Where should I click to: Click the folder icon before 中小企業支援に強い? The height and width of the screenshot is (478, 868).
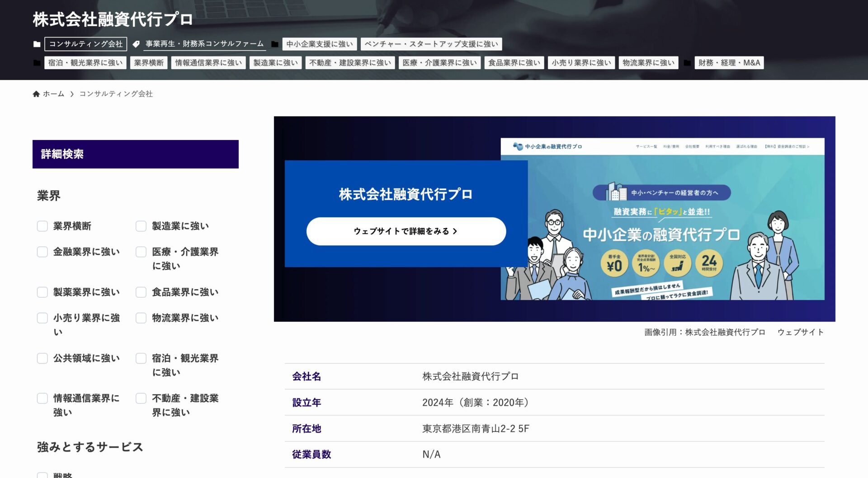(x=274, y=44)
